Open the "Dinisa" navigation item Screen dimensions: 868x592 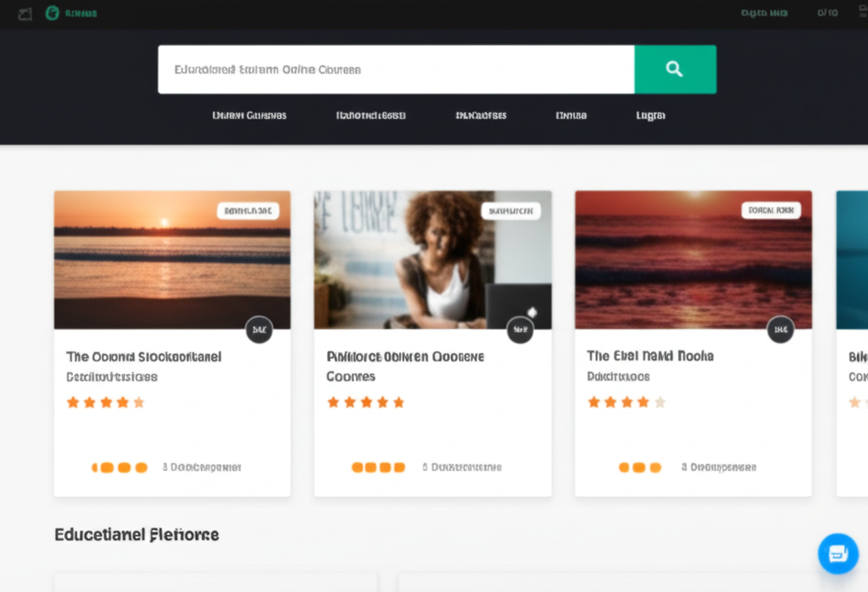[x=570, y=115]
